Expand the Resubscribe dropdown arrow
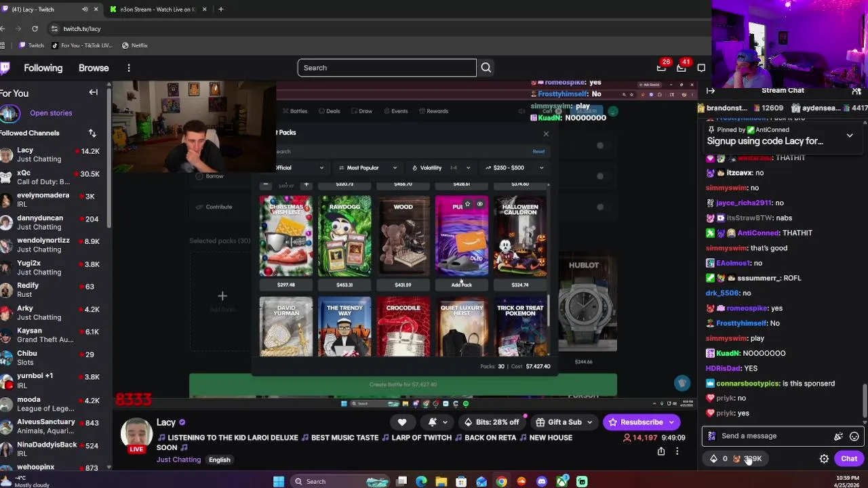This screenshot has width=868, height=488. pyautogui.click(x=671, y=422)
